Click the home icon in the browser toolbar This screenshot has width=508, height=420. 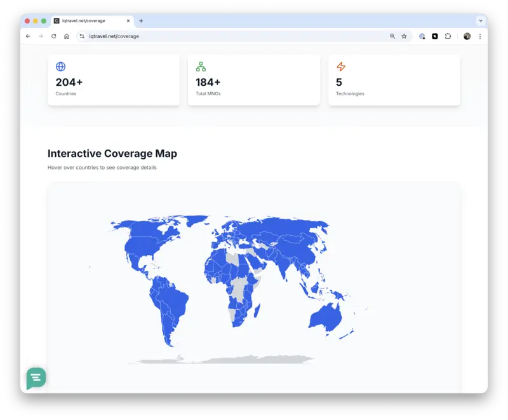click(67, 36)
